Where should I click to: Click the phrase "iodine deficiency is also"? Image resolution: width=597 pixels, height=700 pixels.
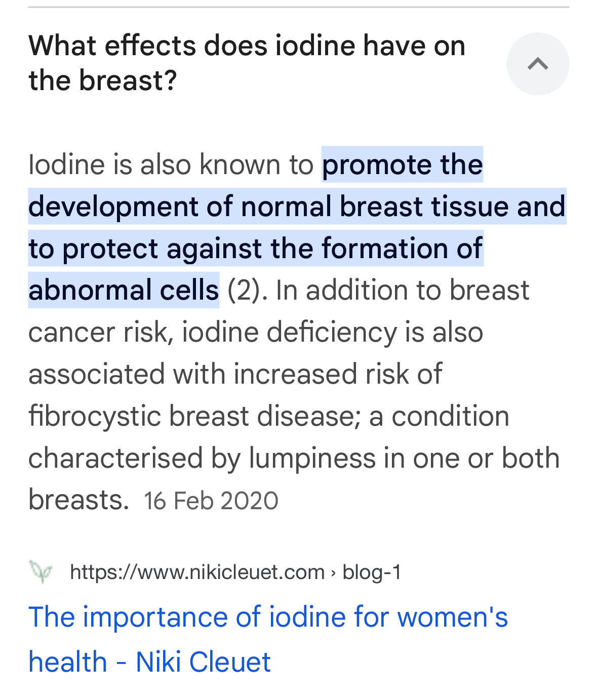(333, 332)
